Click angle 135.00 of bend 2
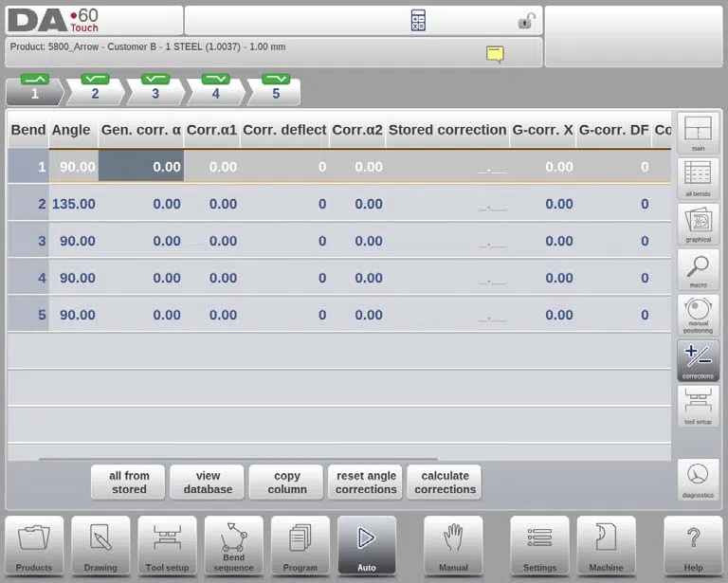The image size is (728, 583). tap(73, 204)
